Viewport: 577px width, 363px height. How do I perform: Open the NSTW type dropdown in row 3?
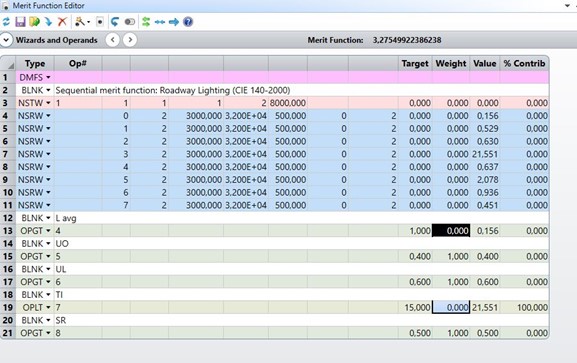(48, 103)
